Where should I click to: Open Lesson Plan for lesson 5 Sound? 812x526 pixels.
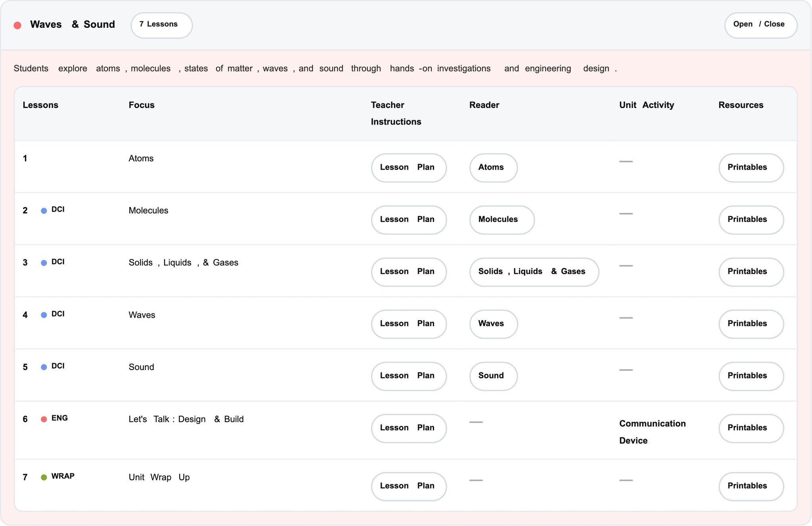pyautogui.click(x=409, y=376)
